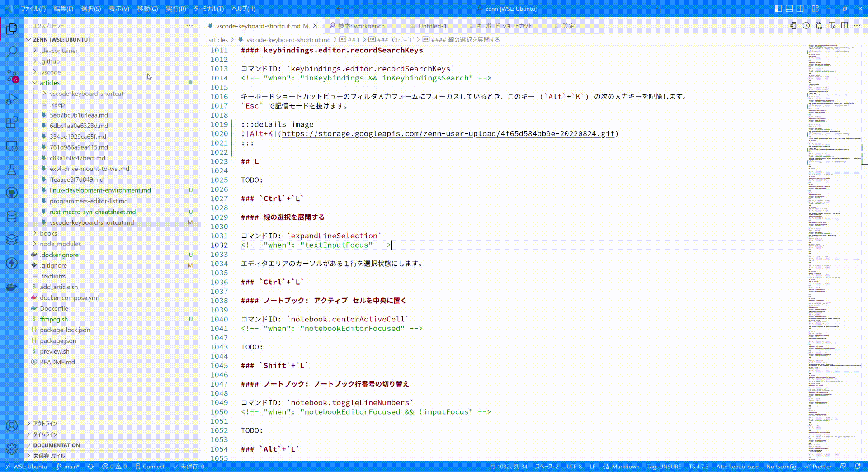868x472 pixels.
Task: Click the open timeline history icon
Action: tap(806, 26)
